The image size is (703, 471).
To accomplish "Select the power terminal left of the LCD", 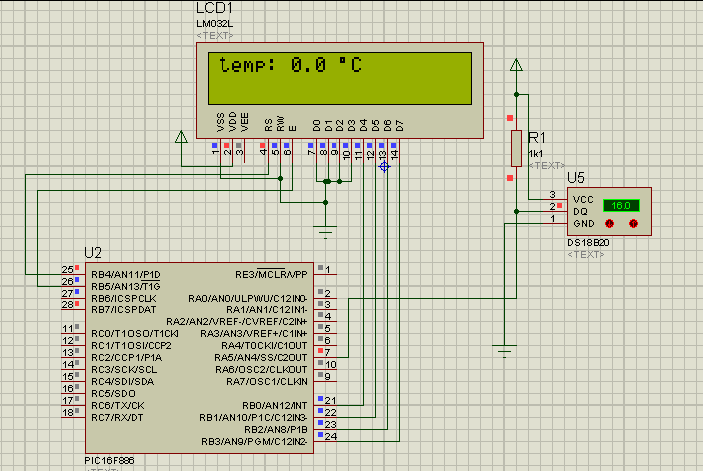I will (181, 138).
